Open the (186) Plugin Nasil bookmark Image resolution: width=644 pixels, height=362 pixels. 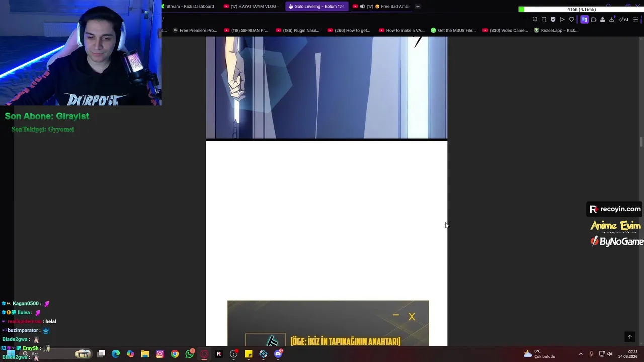pos(297,30)
